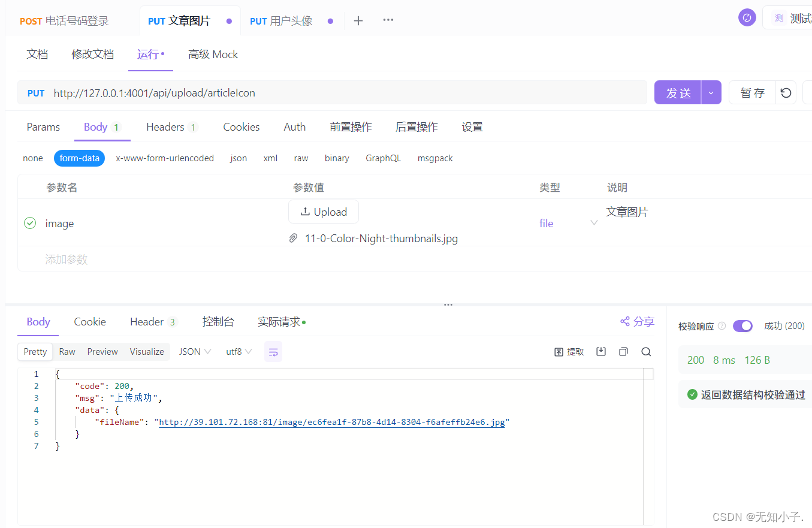Image resolution: width=812 pixels, height=528 pixels.
Task: Click the reset arrow next to 暂存
Action: tap(786, 93)
